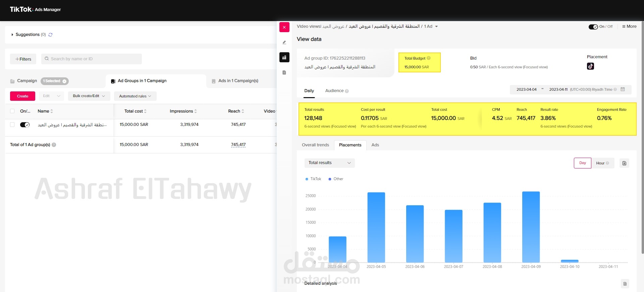
Task: Toggle the ad group row on/off switch
Action: click(25, 125)
